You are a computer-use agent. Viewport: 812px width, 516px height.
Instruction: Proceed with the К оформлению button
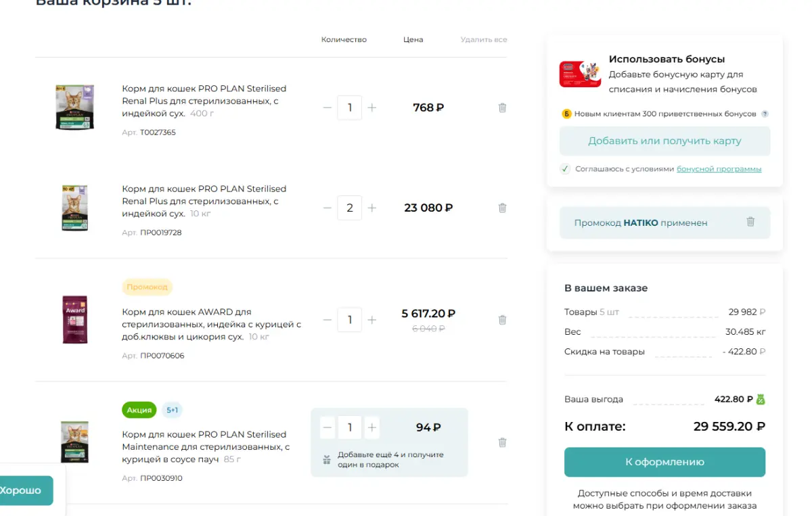(x=664, y=462)
